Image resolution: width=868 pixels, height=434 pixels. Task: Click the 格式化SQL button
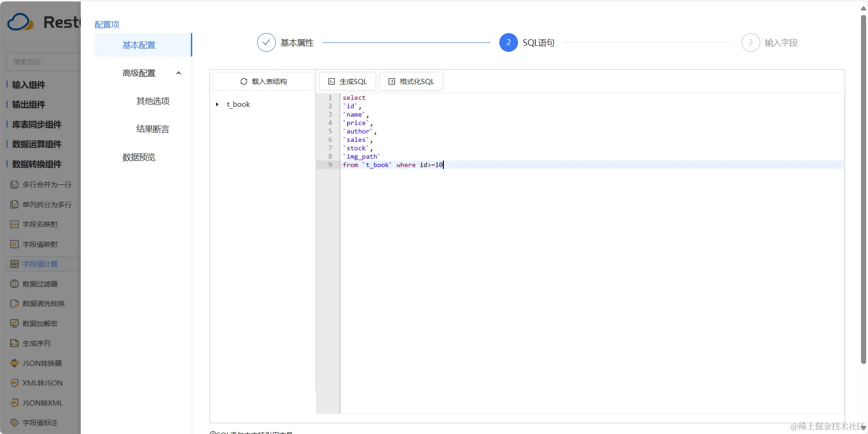pos(411,81)
